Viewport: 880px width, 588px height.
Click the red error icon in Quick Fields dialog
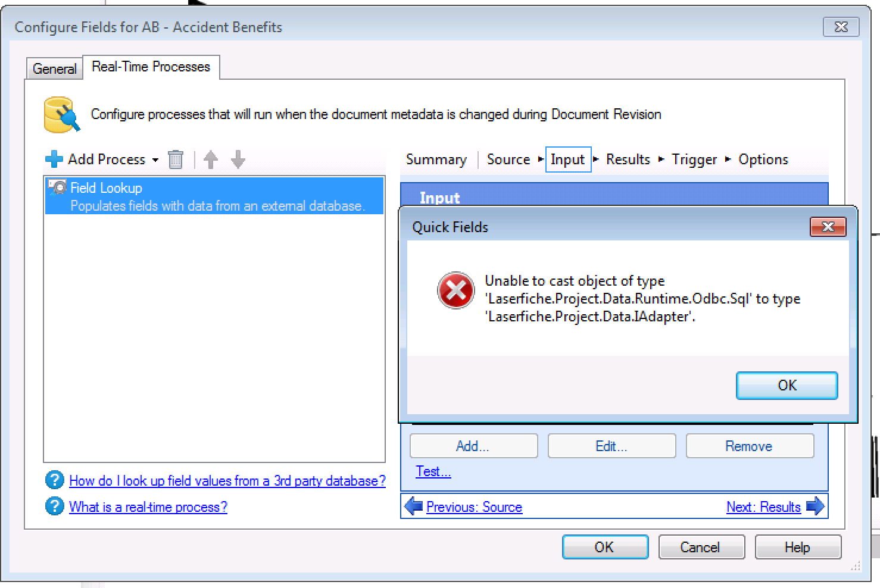tap(455, 290)
